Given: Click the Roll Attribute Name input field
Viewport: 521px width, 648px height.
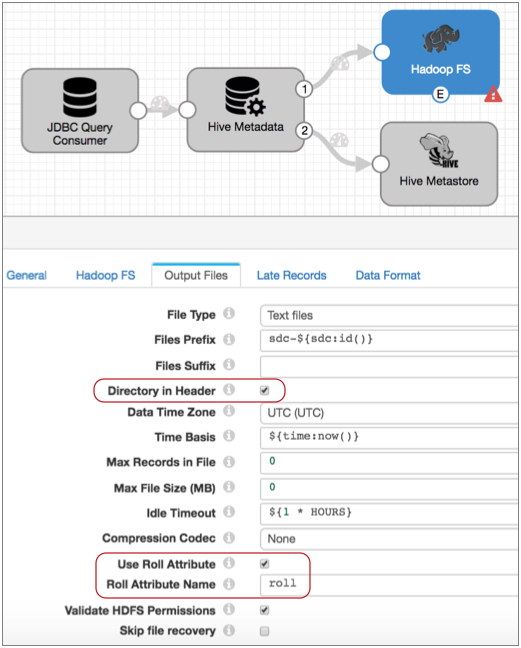Looking at the screenshot, I should point(389,585).
